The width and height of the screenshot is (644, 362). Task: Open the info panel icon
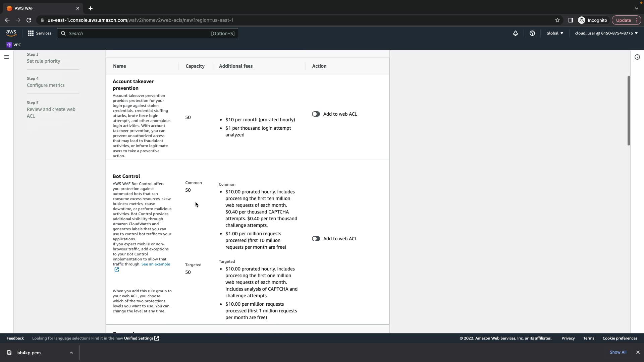(x=637, y=57)
